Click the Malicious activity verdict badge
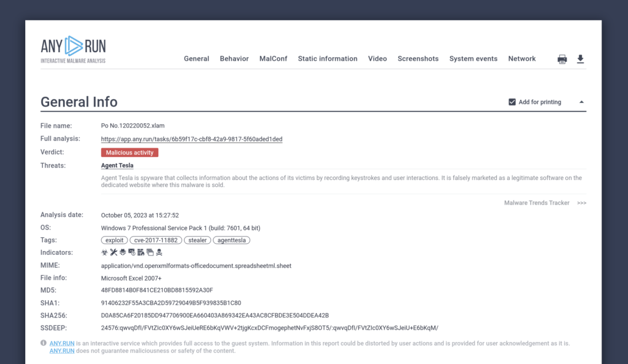Viewport: 628px width, 364px height. [x=130, y=153]
